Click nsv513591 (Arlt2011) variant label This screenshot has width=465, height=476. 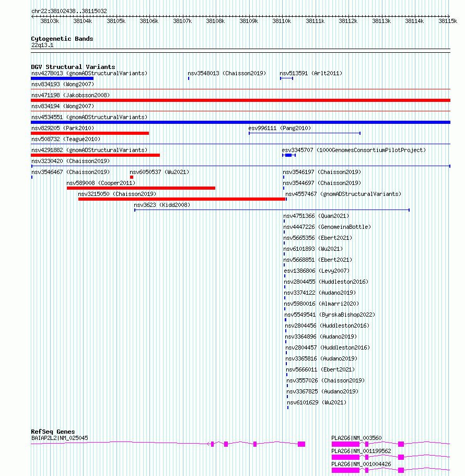tap(311, 73)
